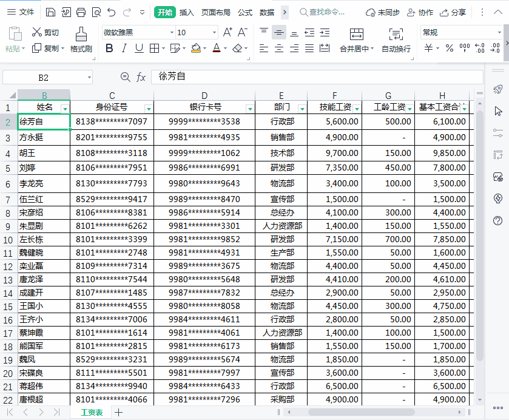
Task: Open the 身份证号 column filter dropdown
Action: click(149, 109)
